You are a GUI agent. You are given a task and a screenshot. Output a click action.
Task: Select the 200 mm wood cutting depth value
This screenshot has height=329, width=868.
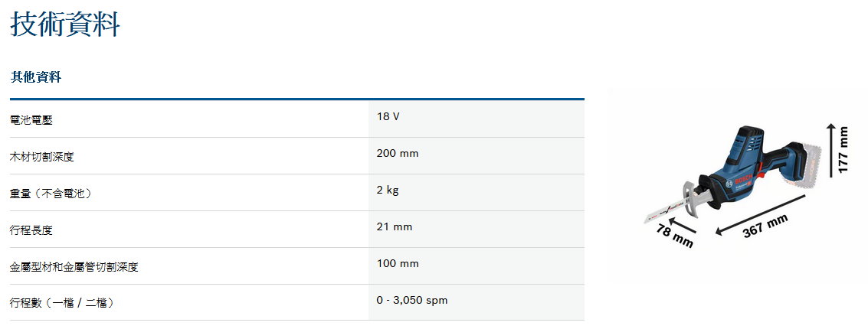click(x=398, y=153)
